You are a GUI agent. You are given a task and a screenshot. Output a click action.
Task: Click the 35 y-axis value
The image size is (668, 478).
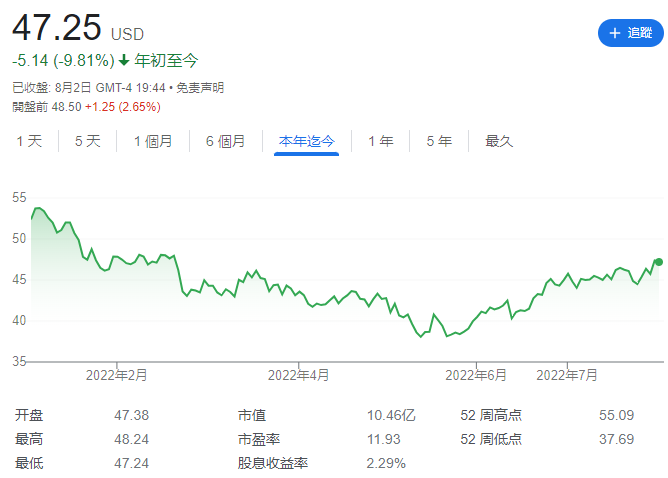tap(19, 361)
